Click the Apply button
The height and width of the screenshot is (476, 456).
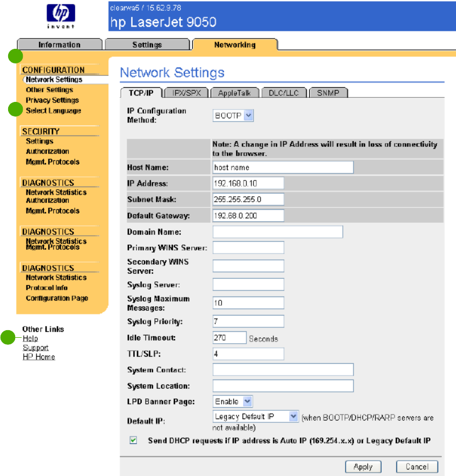[x=363, y=467]
